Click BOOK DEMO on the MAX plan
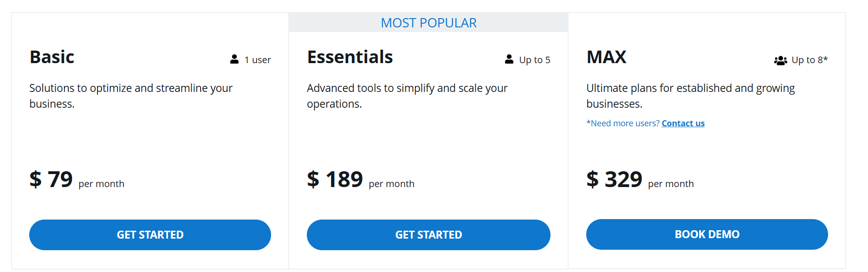 [707, 234]
